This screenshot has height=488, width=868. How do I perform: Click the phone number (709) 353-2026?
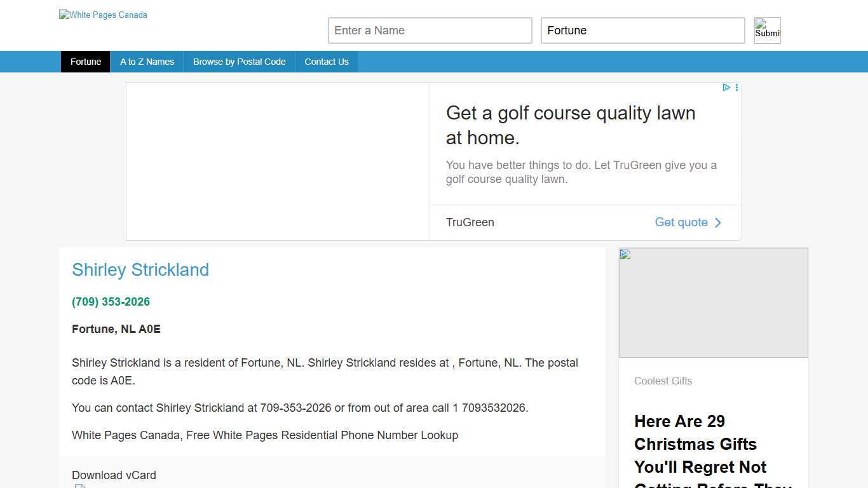click(x=111, y=302)
